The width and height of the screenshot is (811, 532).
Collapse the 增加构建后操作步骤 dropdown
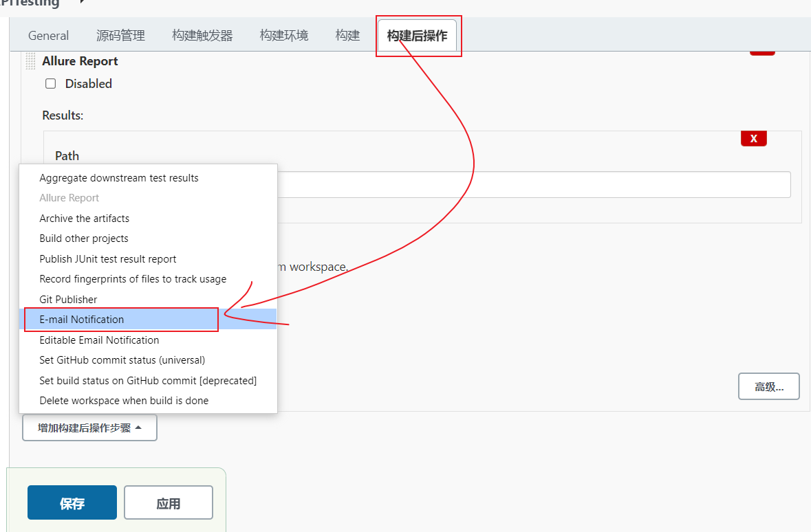coord(89,428)
